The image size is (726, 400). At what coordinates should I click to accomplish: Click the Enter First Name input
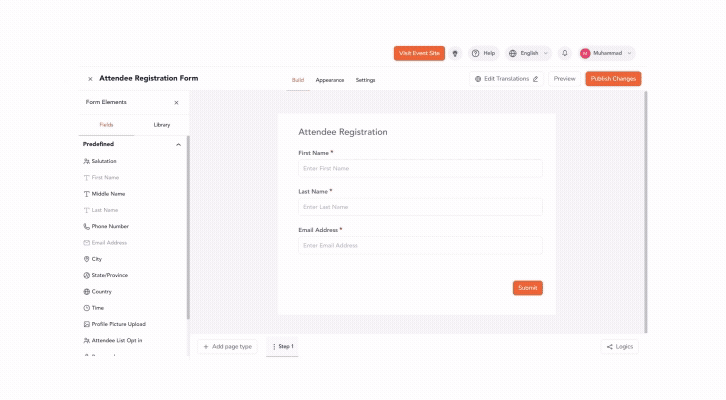point(420,169)
